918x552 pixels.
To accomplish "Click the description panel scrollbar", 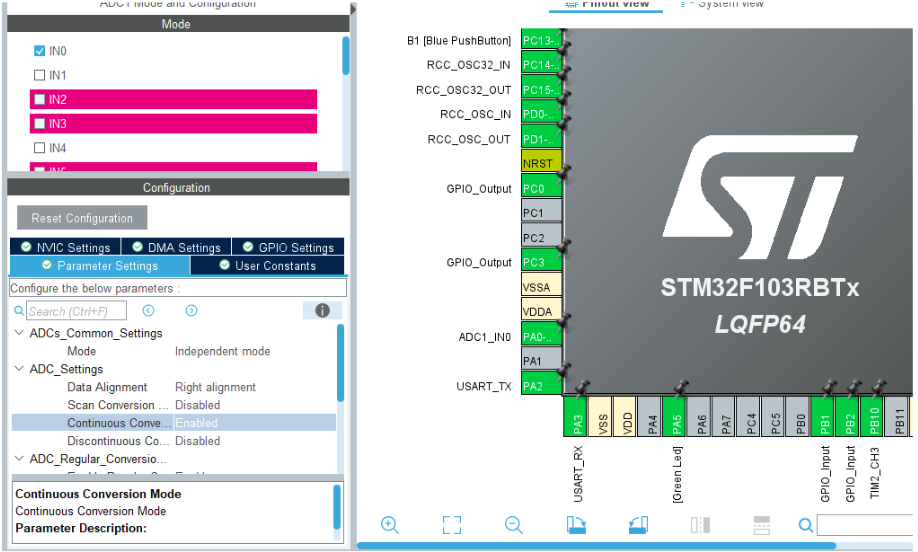I will click(337, 507).
